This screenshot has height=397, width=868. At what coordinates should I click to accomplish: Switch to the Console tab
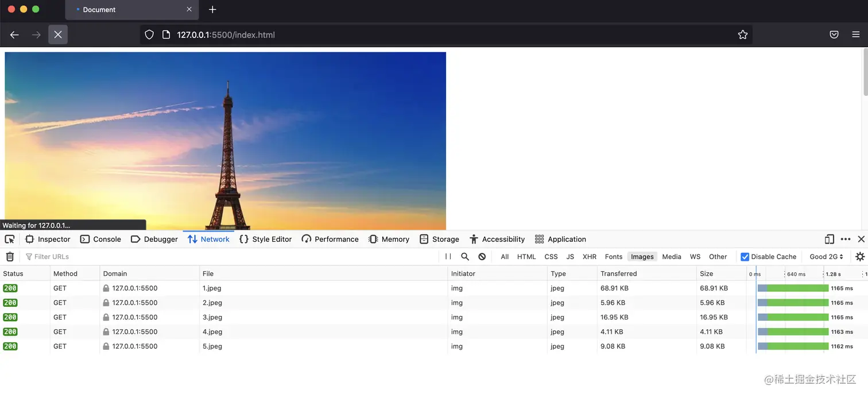pyautogui.click(x=100, y=239)
